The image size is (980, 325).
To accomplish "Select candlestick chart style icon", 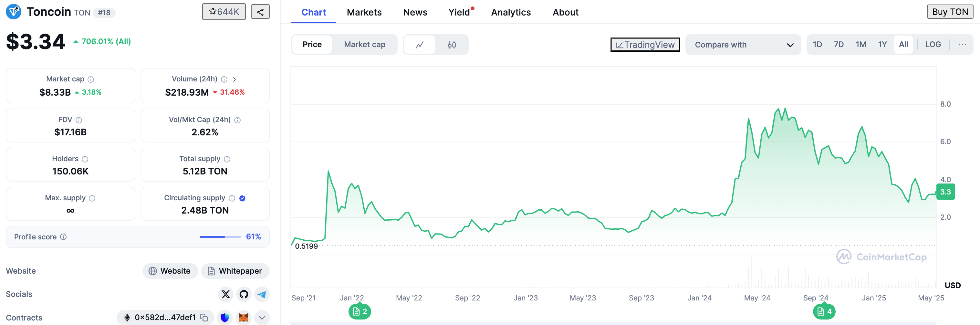I will coord(452,45).
